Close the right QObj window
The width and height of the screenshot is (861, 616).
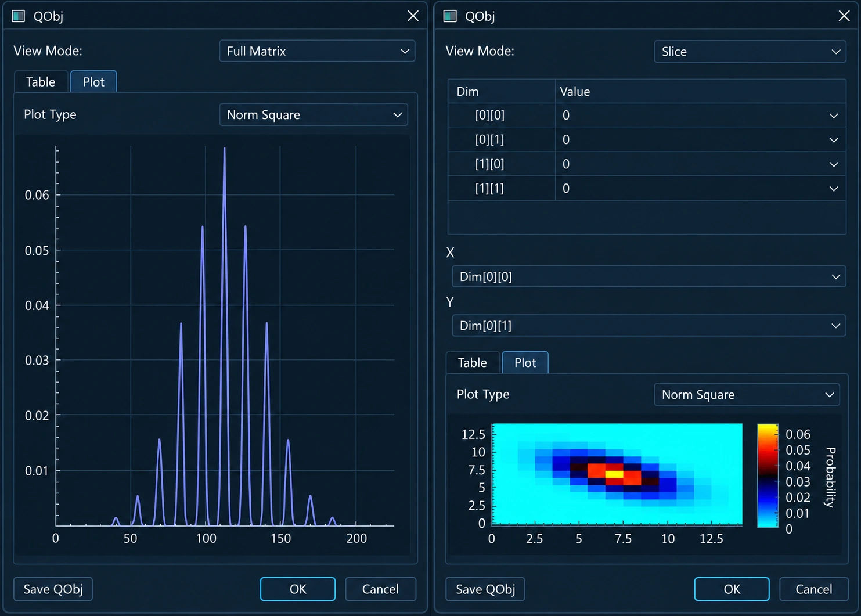coord(844,16)
